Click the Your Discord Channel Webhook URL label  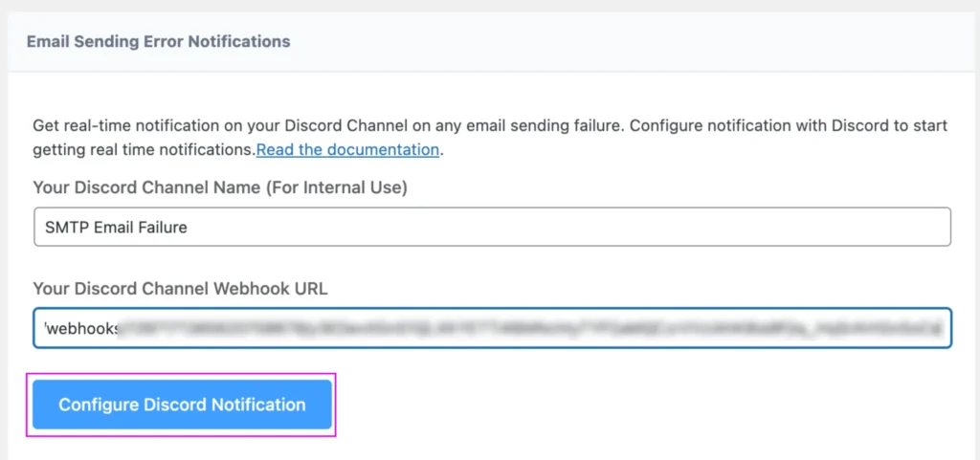(x=181, y=289)
